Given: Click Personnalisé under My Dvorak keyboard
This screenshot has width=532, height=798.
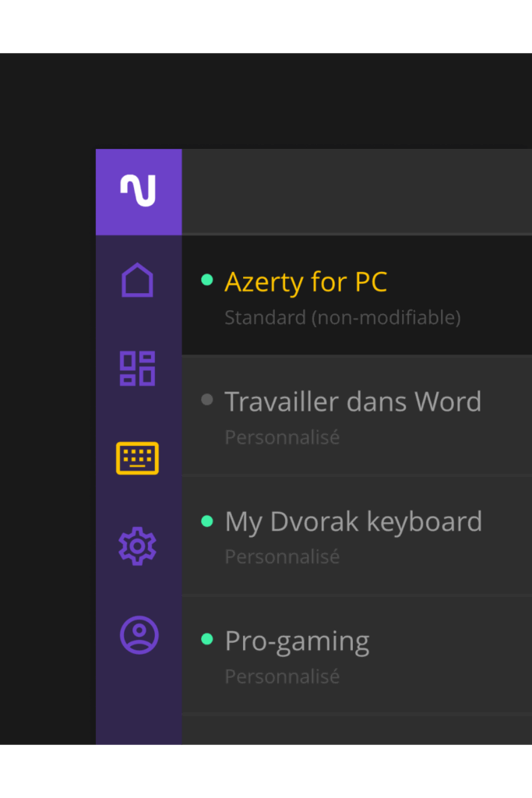Looking at the screenshot, I should [x=282, y=557].
